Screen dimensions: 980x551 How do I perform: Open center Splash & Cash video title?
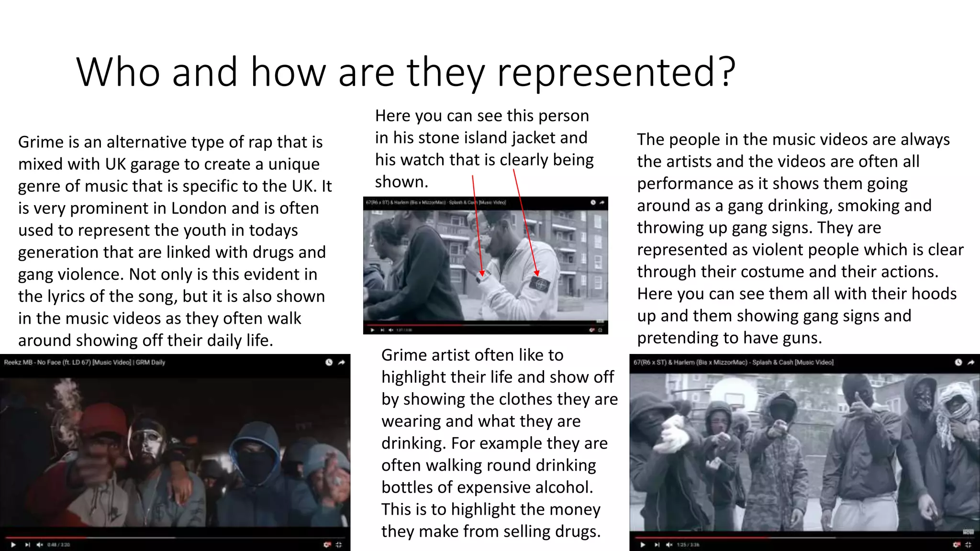click(x=436, y=202)
